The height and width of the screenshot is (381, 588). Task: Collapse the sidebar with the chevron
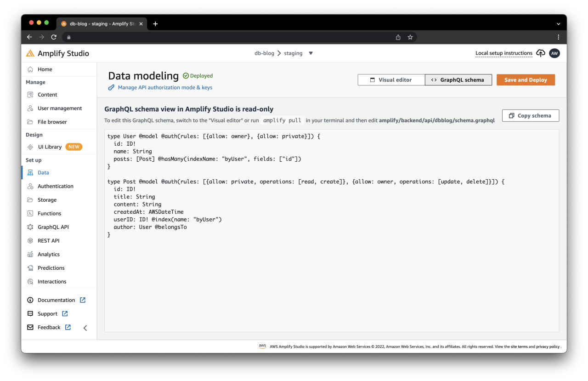click(85, 328)
